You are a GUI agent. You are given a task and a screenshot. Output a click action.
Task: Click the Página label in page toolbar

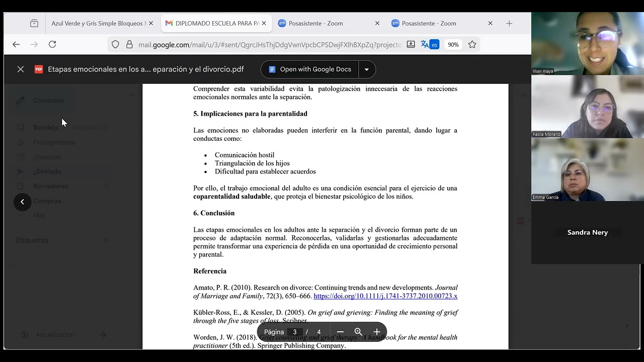tap(274, 332)
